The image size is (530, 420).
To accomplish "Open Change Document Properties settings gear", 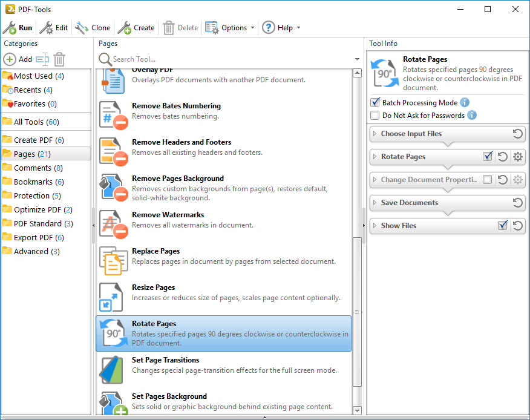I will (517, 180).
